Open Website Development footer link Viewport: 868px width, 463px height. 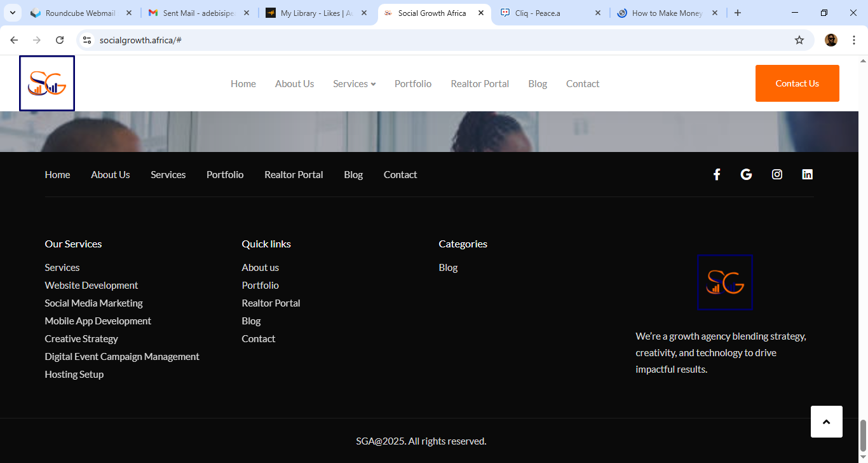tap(91, 286)
